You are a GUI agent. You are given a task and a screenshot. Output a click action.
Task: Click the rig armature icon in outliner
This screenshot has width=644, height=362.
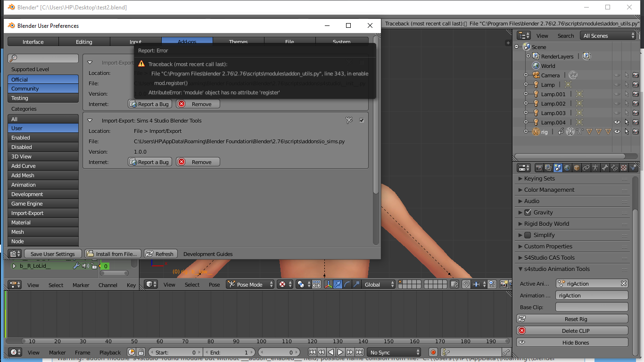[x=536, y=132]
